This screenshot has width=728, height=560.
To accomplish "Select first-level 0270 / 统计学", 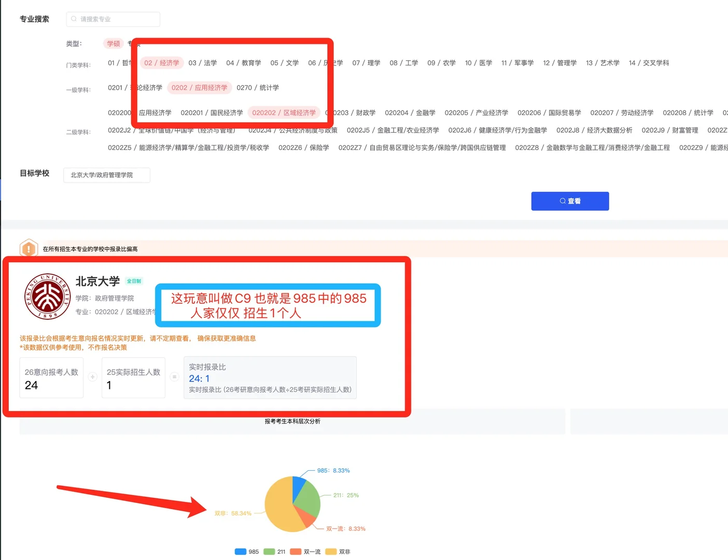I will [x=258, y=88].
